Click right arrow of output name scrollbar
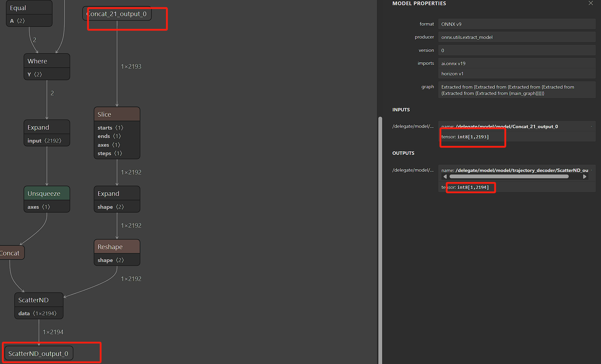601x364 pixels. click(x=585, y=177)
